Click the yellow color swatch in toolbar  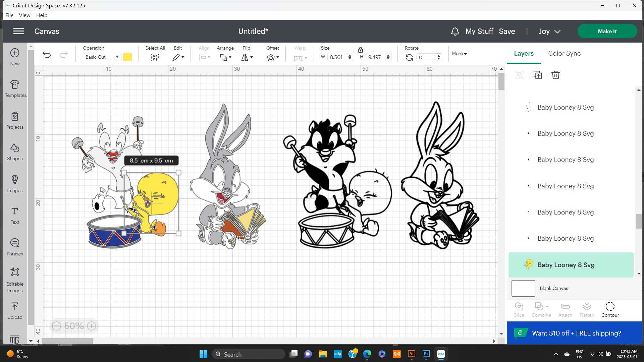click(x=127, y=57)
